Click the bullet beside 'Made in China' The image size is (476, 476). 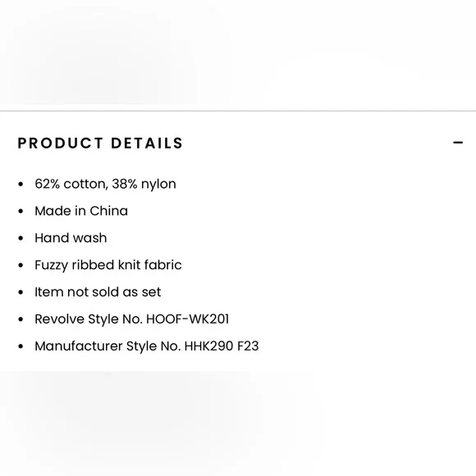pyautogui.click(x=21, y=211)
